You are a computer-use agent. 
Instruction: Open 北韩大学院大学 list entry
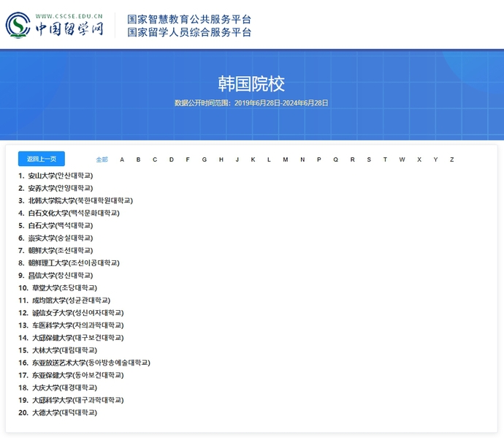pos(80,200)
